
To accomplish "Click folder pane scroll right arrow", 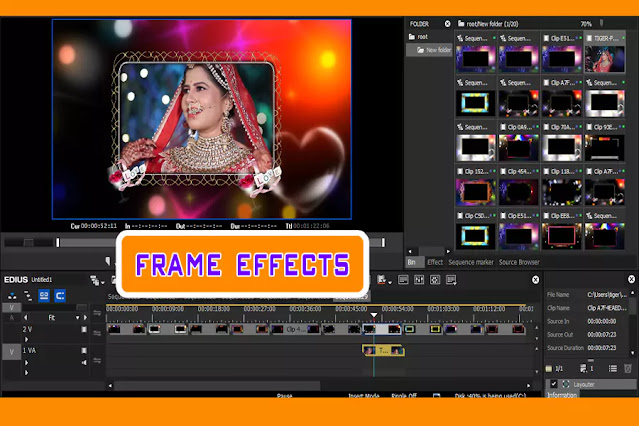I will pos(448,252).
